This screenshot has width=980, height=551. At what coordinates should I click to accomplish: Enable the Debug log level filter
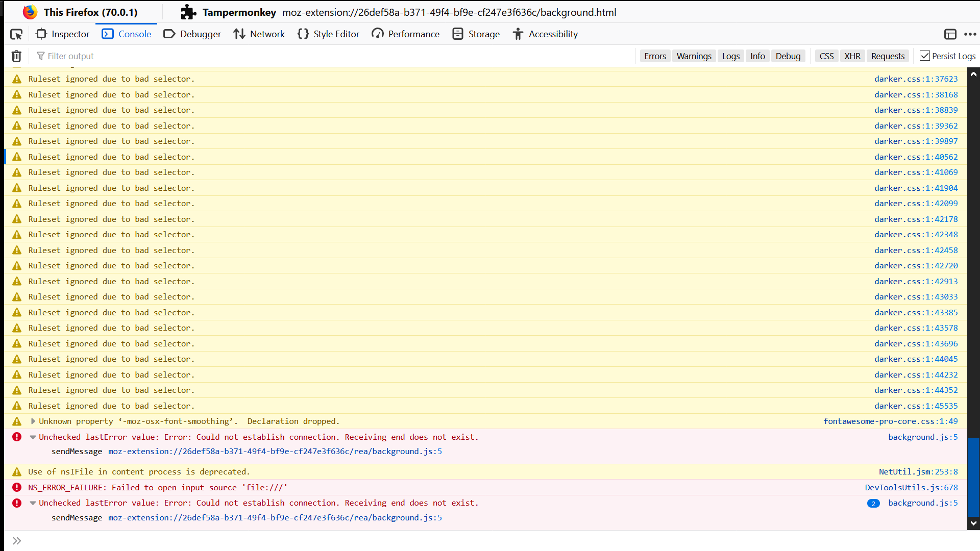coord(788,56)
